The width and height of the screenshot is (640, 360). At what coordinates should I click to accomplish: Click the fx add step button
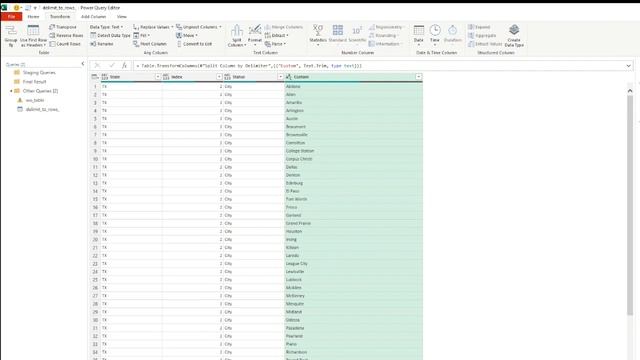click(x=124, y=65)
